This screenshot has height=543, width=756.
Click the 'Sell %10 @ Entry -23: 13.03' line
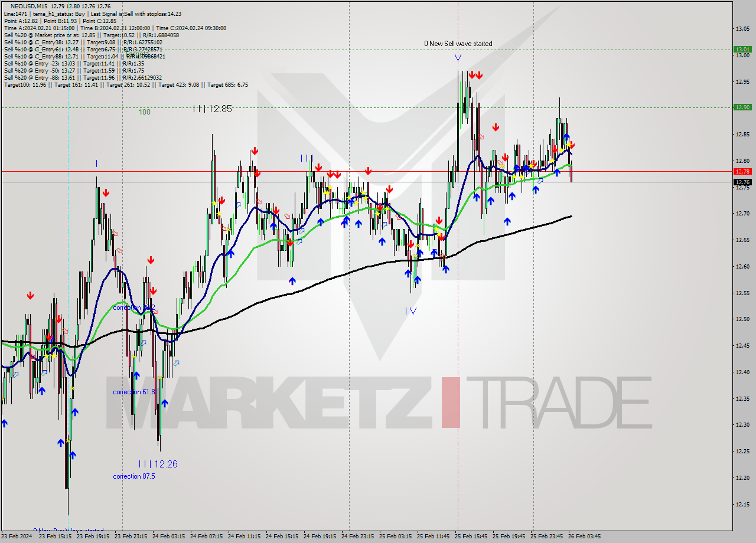click(74, 63)
